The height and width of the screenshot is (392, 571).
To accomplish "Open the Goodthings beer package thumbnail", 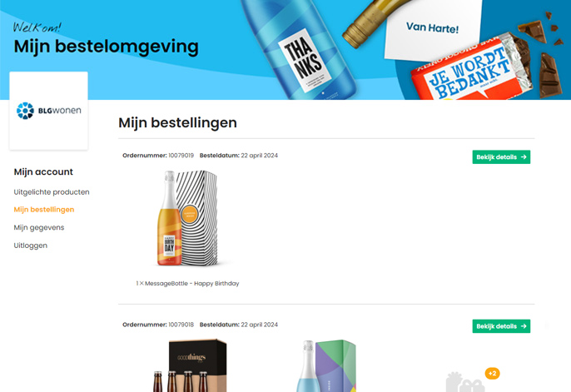I will (190, 365).
